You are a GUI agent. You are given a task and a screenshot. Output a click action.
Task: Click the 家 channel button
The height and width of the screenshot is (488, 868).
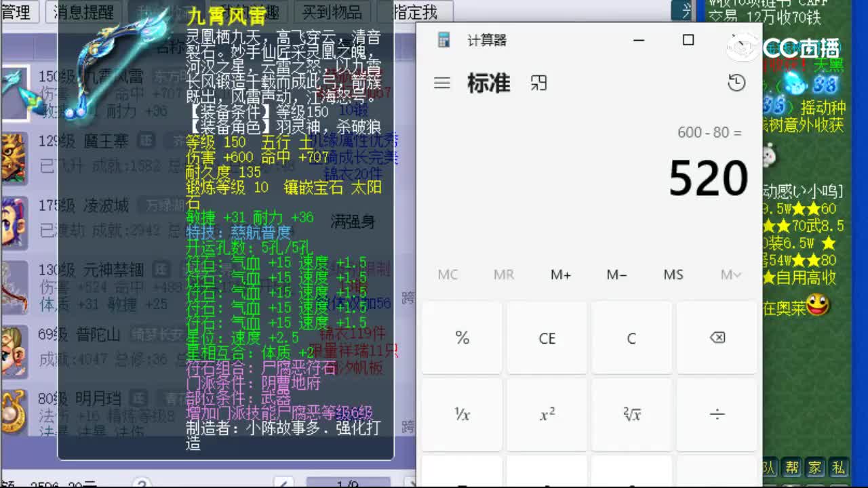pyautogui.click(x=815, y=468)
